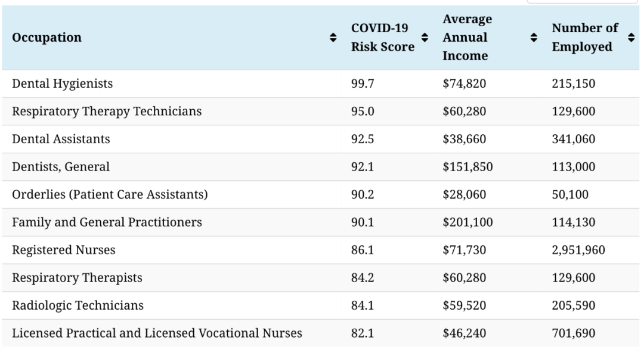Select the 2,951,960 employed count cell

[x=578, y=250]
